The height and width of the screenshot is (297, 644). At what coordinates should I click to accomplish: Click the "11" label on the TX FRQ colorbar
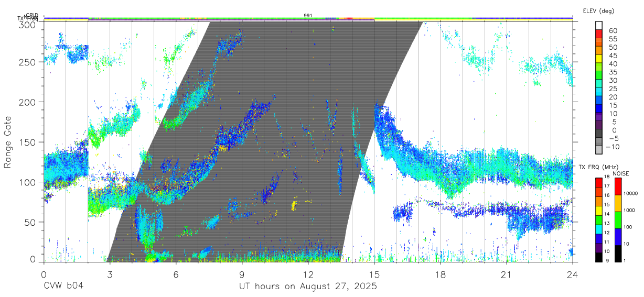[607, 242]
